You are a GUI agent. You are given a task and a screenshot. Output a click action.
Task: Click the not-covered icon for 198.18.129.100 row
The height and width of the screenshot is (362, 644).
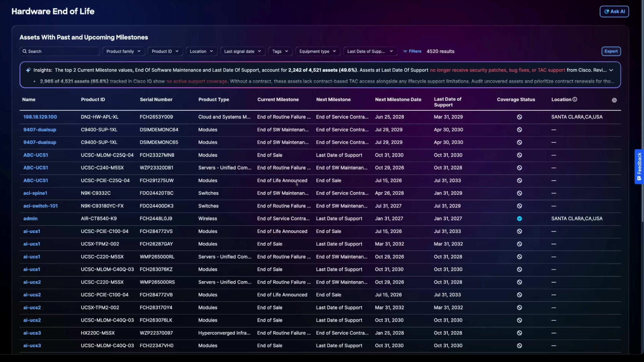[519, 117]
